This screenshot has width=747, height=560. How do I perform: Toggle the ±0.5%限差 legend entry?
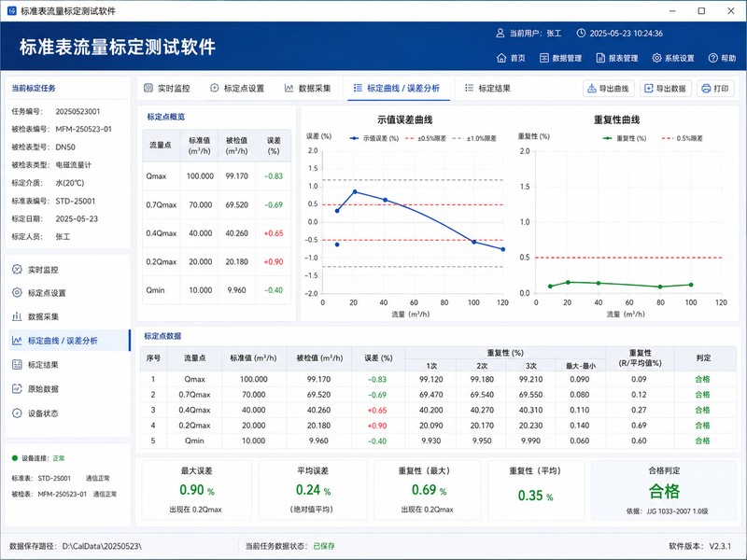[x=426, y=138]
